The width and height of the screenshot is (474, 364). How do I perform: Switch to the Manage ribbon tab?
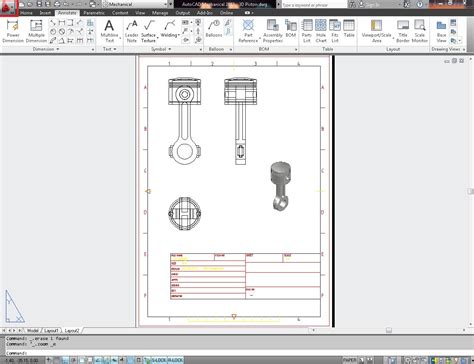click(x=160, y=13)
